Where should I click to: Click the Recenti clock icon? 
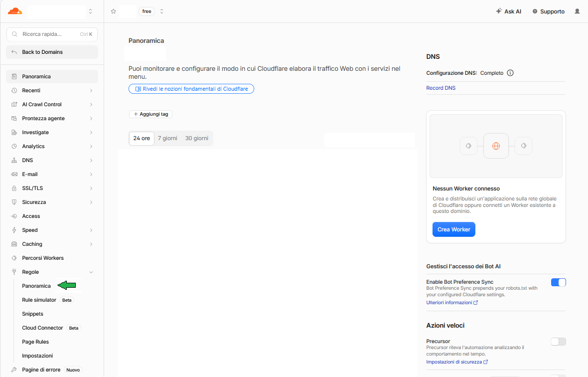14,90
